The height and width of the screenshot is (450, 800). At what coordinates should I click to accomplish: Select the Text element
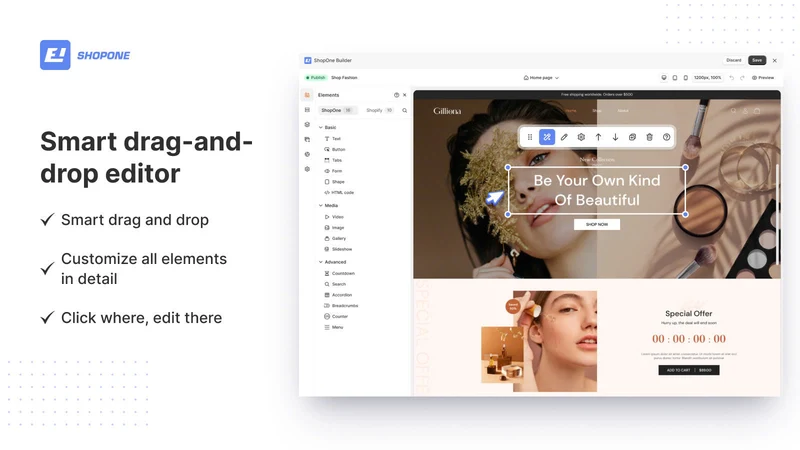pyautogui.click(x=333, y=139)
